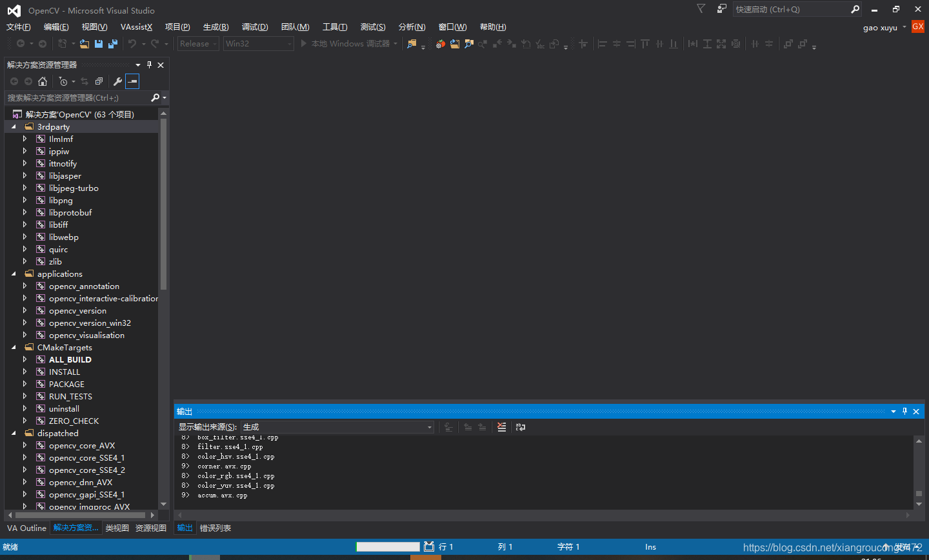Select the libjpeg-turbo project
929x560 pixels.
pos(74,188)
